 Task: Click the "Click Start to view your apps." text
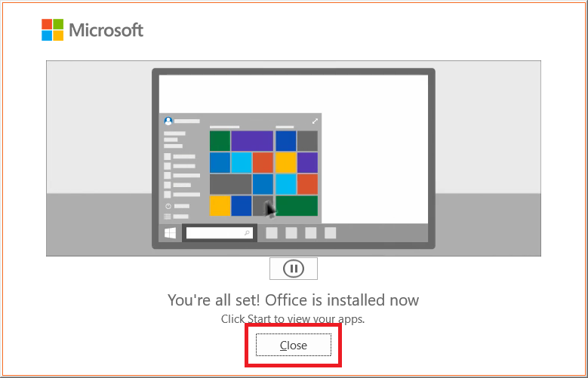pyautogui.click(x=293, y=319)
